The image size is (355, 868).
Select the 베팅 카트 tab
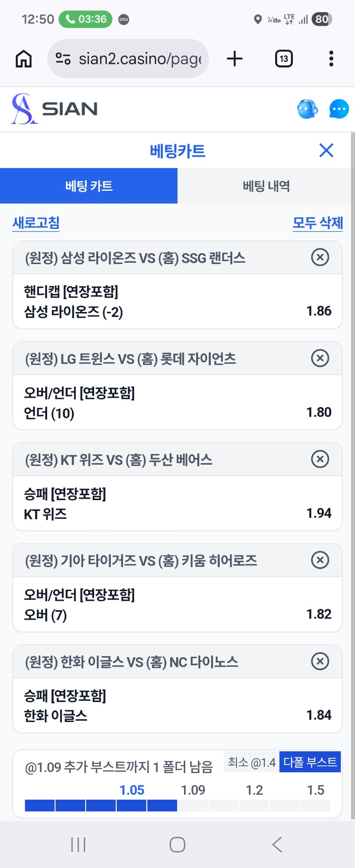tap(89, 186)
